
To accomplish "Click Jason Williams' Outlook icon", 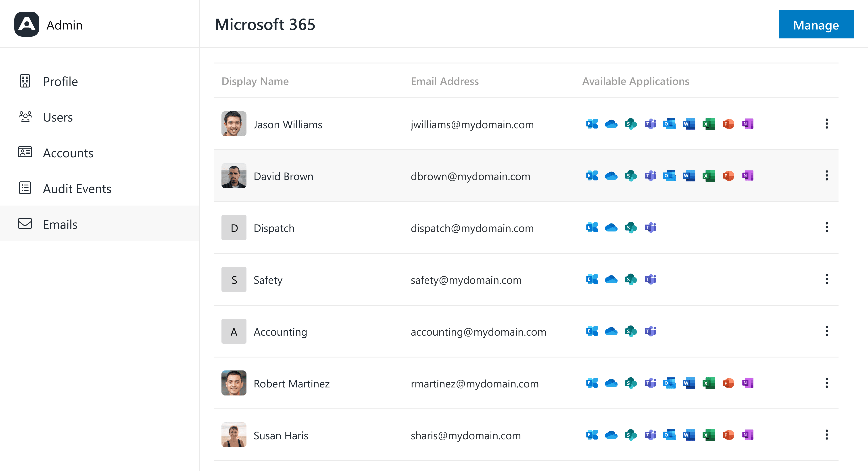I will (670, 124).
